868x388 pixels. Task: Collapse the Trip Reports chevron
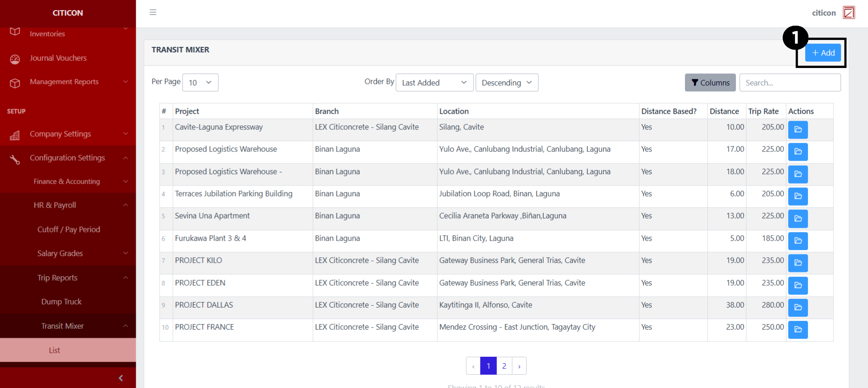[x=125, y=278]
